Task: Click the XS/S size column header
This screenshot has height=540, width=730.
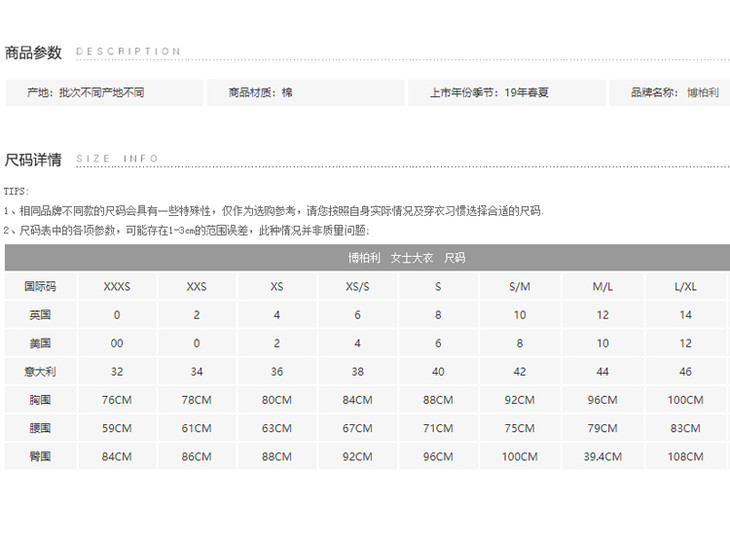Action: [357, 287]
